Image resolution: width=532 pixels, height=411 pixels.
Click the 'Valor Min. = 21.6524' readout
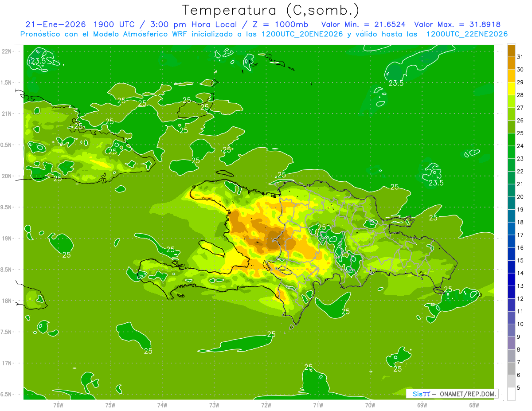click(x=363, y=24)
